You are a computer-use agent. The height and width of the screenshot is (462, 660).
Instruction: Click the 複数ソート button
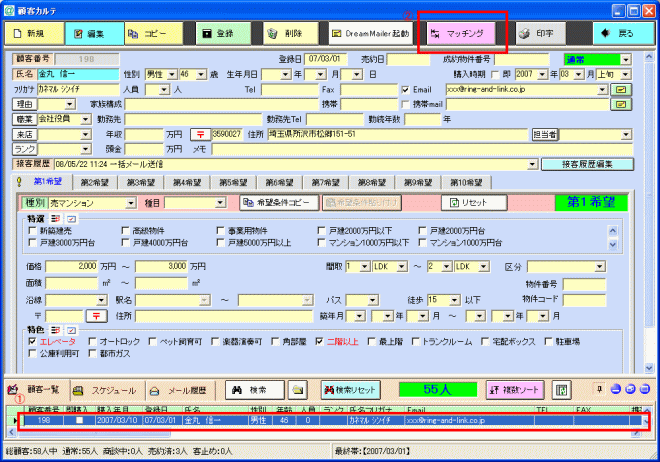(x=515, y=390)
